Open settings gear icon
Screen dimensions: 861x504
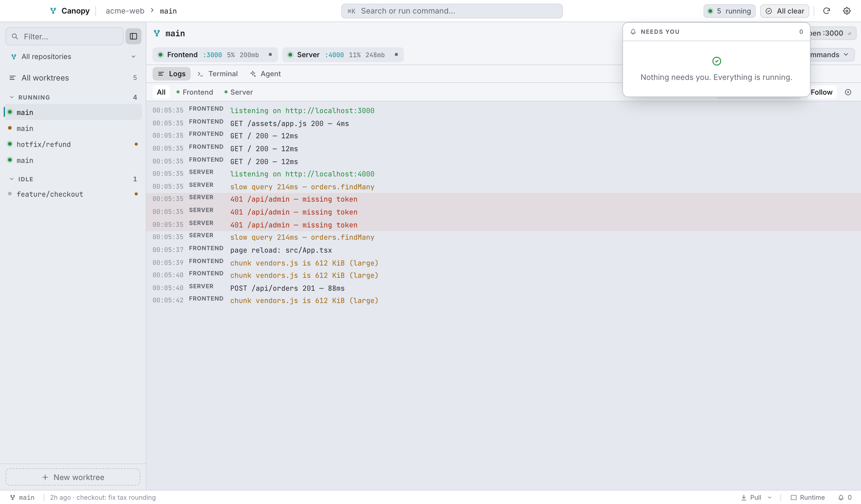point(847,11)
